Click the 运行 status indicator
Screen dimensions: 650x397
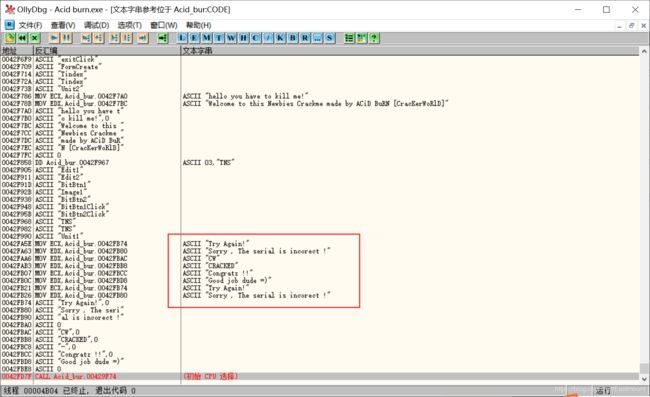[x=603, y=390]
